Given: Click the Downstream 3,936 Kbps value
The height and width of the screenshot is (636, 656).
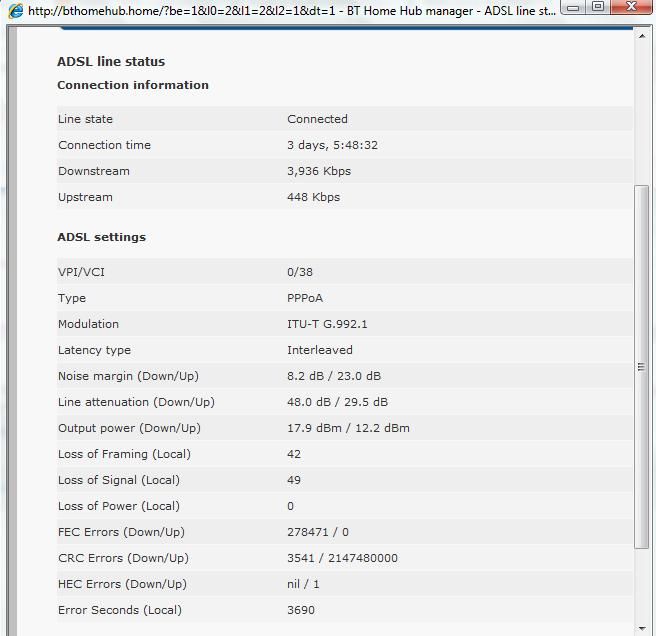Looking at the screenshot, I should coord(319,171).
